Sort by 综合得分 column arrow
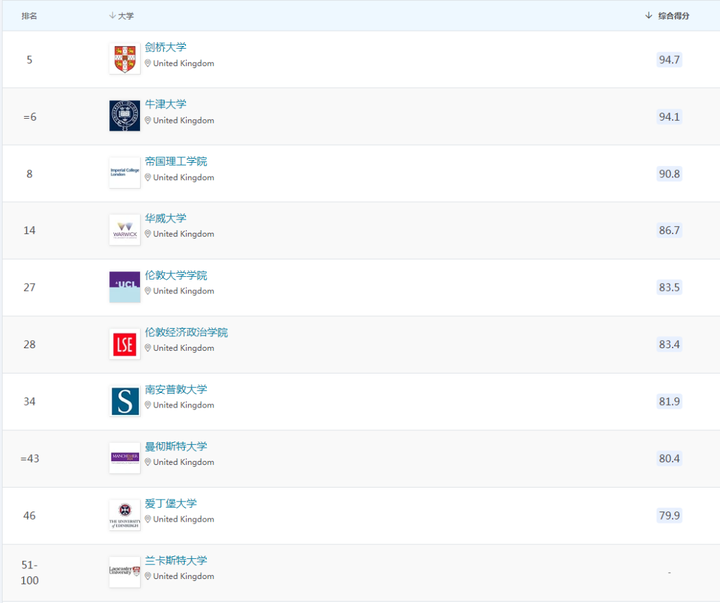Image resolution: width=720 pixels, height=603 pixels. (x=648, y=16)
